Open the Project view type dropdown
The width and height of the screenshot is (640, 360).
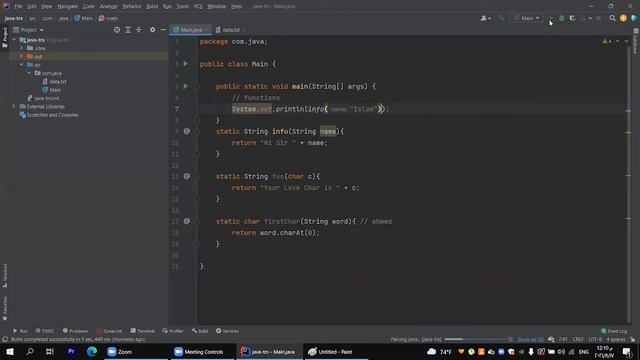tap(28, 30)
